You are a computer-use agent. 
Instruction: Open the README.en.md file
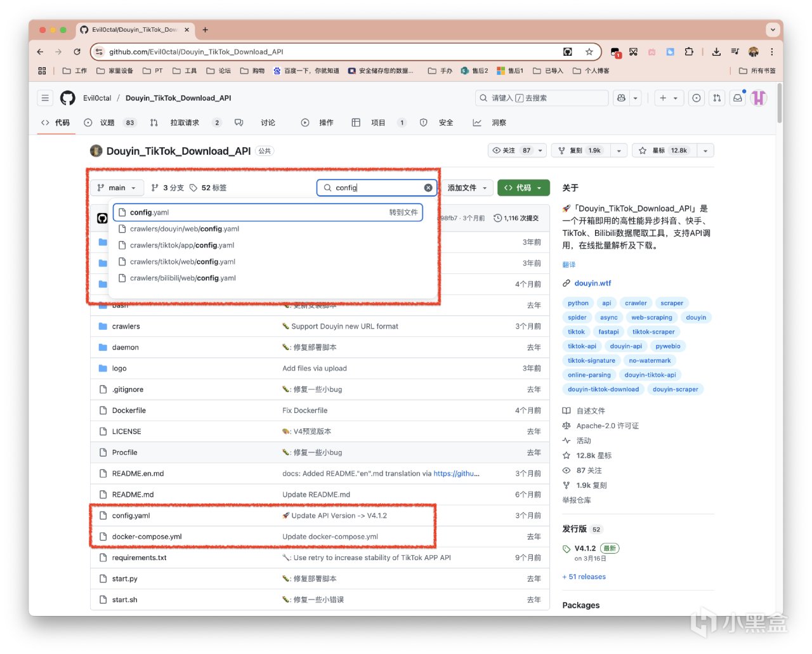coord(138,474)
